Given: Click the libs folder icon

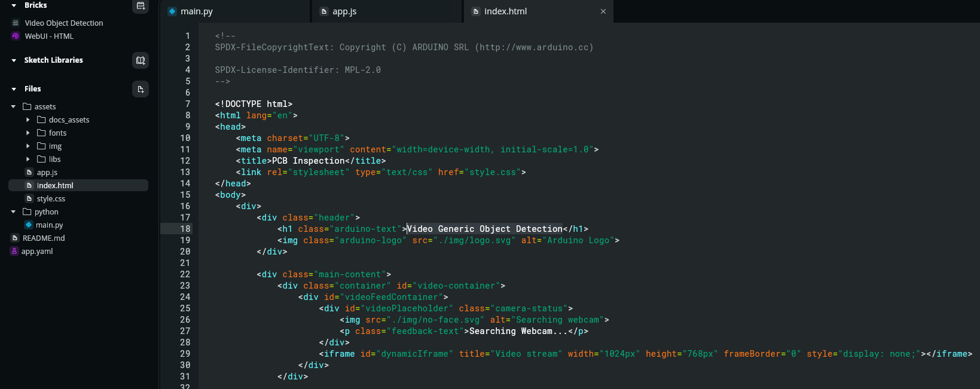Looking at the screenshot, I should pos(41,159).
